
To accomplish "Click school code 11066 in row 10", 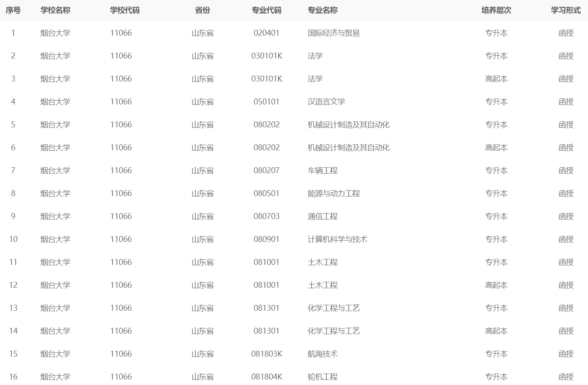I will pos(121,239).
